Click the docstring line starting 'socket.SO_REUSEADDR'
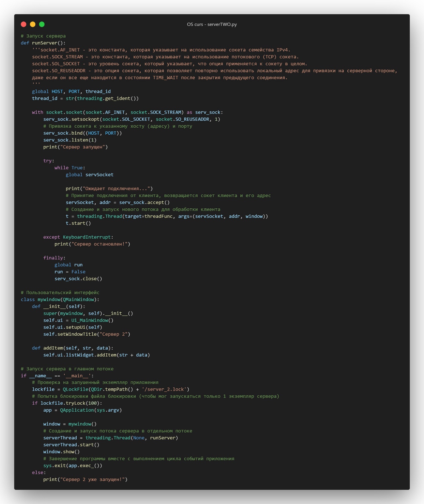 point(215,71)
